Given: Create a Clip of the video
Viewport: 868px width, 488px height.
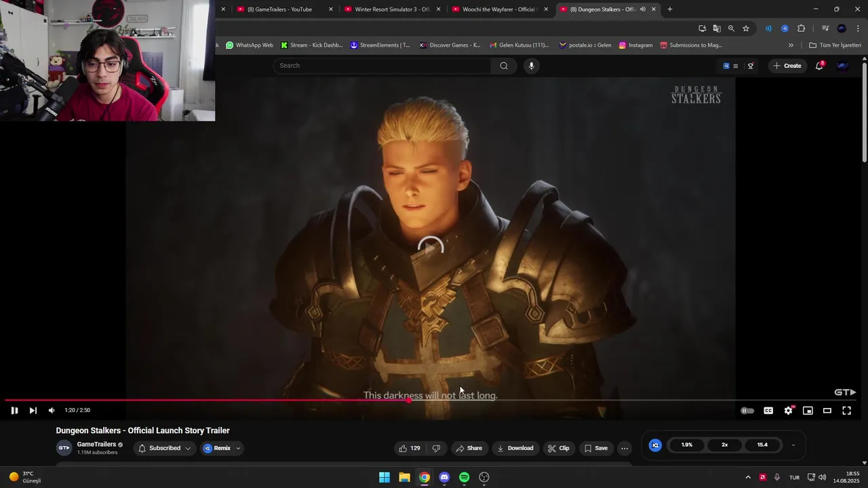Looking at the screenshot, I should [559, 448].
